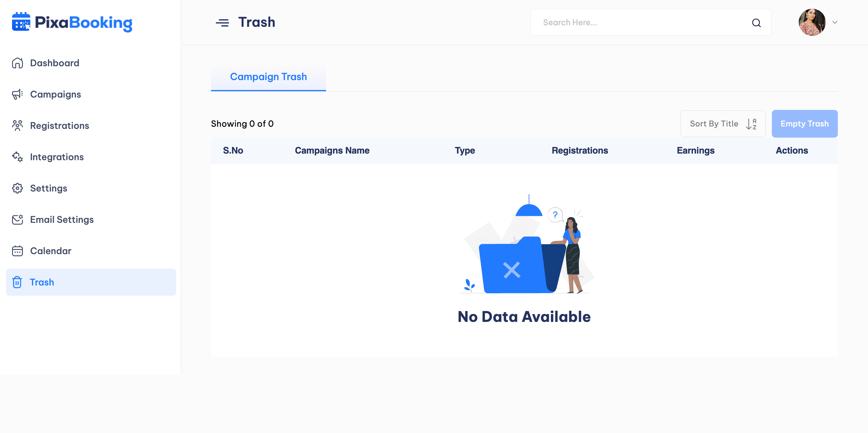Viewport: 868px width, 433px height.
Task: Open the Sort By Title dropdown
Action: pos(723,123)
